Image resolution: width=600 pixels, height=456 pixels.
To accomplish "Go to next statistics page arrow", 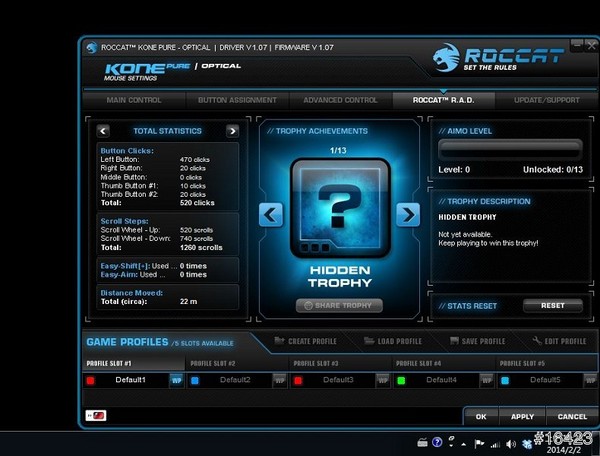I will [x=232, y=131].
